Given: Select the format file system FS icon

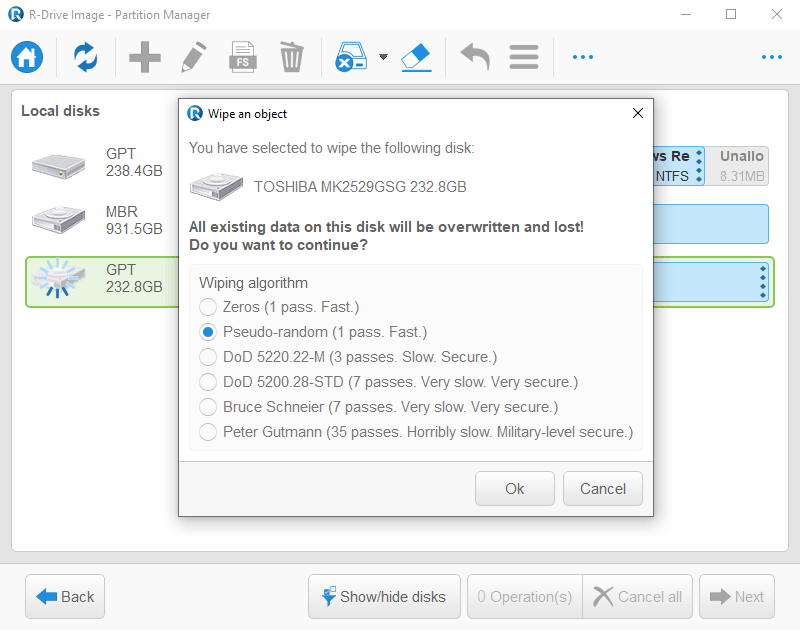Looking at the screenshot, I should [242, 57].
